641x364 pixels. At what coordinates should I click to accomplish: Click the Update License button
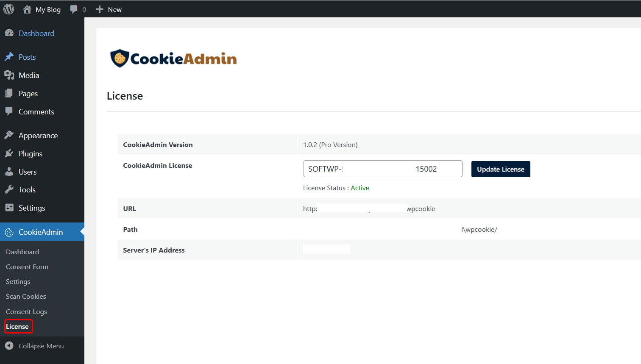(x=501, y=169)
